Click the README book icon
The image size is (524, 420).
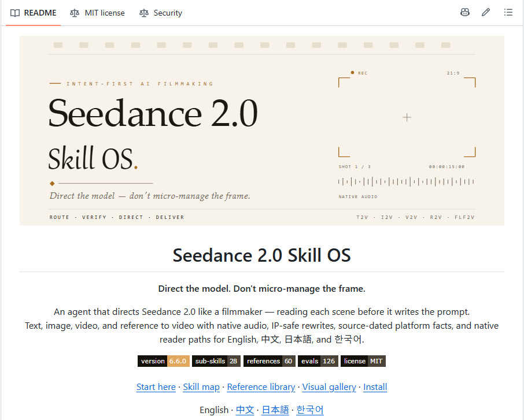pyautogui.click(x=15, y=13)
